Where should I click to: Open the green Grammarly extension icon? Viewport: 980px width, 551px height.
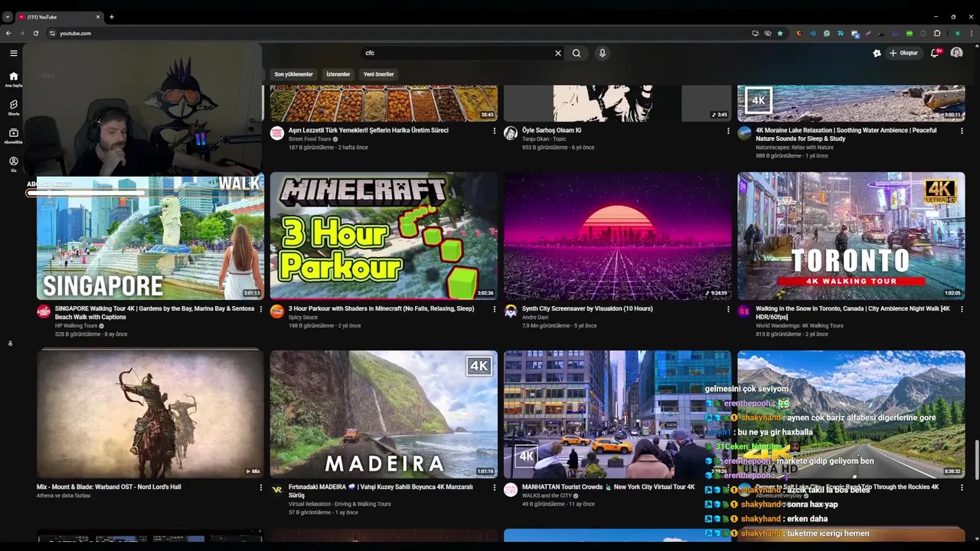coord(827,33)
